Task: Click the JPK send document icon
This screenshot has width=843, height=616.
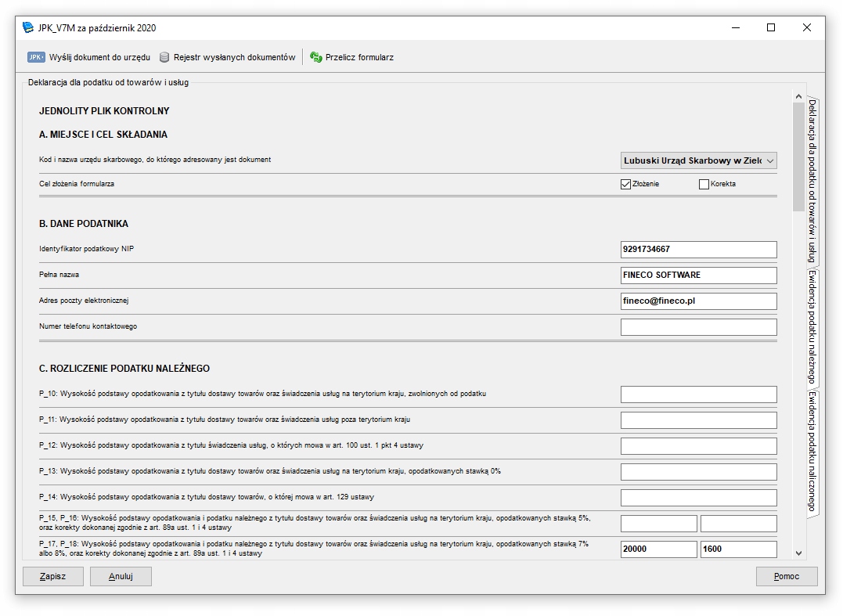Action: pyautogui.click(x=36, y=57)
